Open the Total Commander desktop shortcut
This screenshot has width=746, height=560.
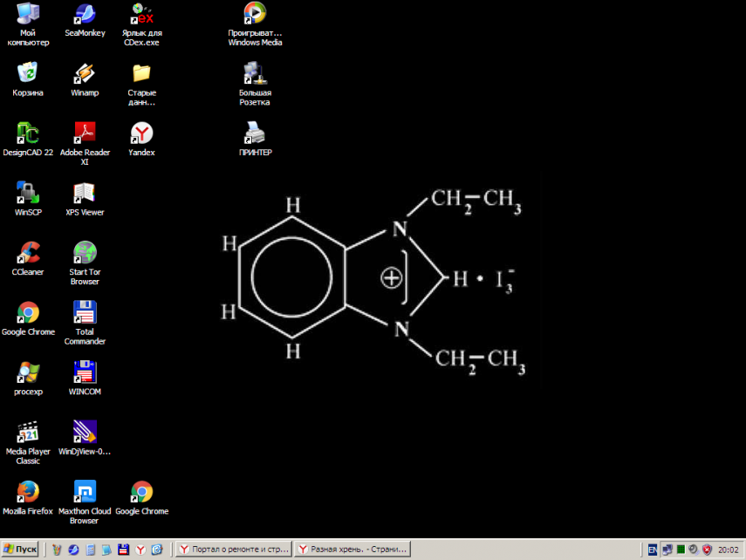(85, 312)
